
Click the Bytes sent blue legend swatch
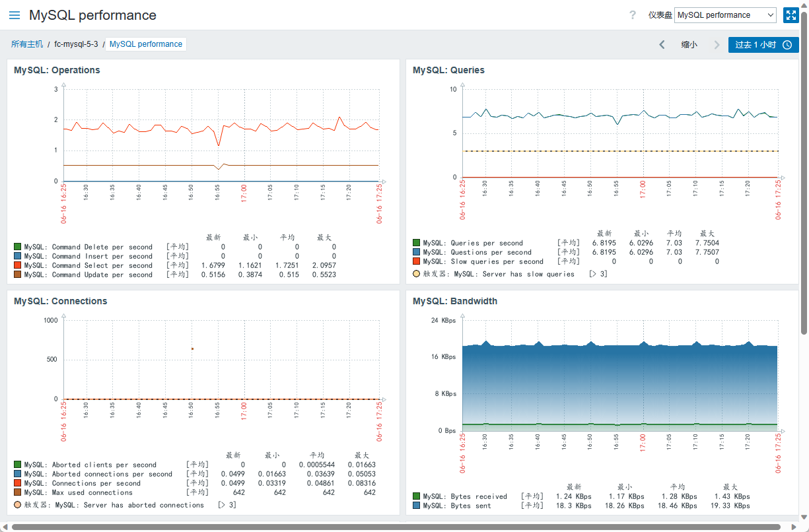[416, 506]
